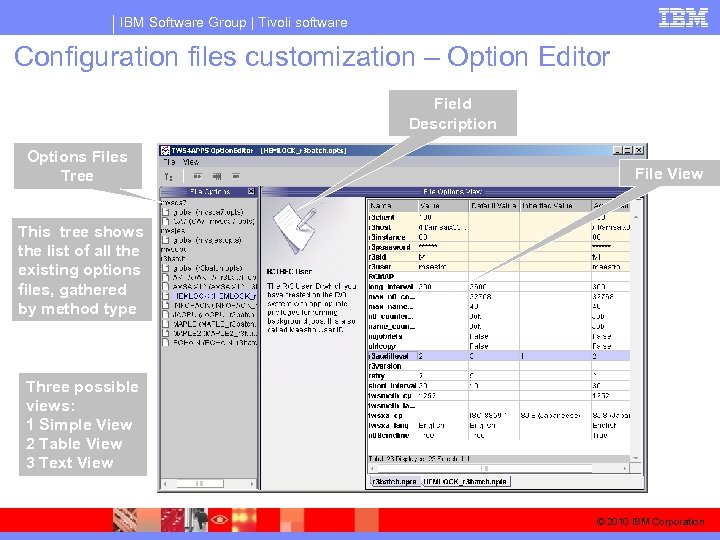Viewport: 720px width, 540px height.
Task: Click the mvsjes group heading in tree
Action: pyautogui.click(x=173, y=231)
